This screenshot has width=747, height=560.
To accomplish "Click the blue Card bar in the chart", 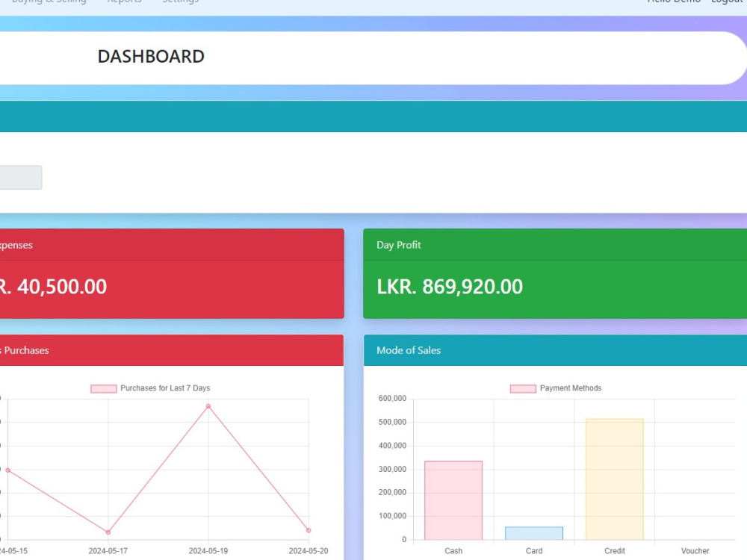I will click(534, 533).
